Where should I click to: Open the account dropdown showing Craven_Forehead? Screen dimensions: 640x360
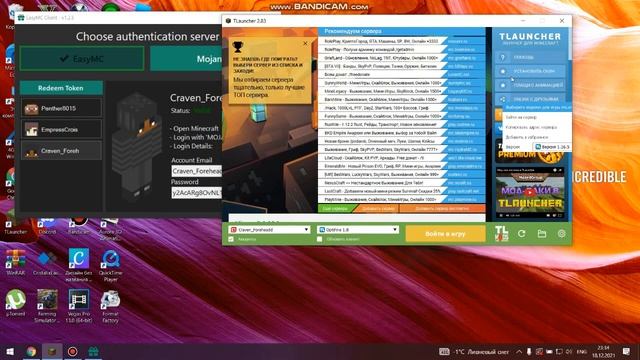[270, 230]
